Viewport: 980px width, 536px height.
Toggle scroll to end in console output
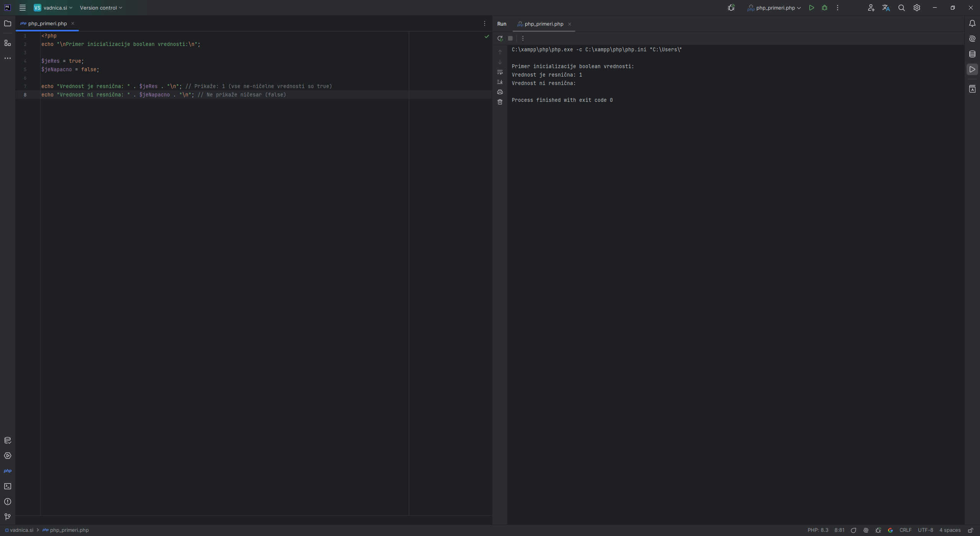pos(500,82)
